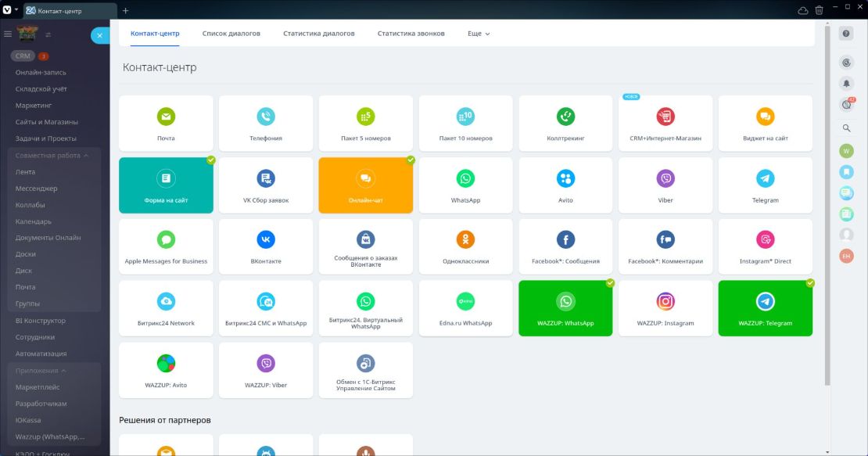
Task: Open Сайты и Магазины in sidebar
Action: tap(46, 122)
